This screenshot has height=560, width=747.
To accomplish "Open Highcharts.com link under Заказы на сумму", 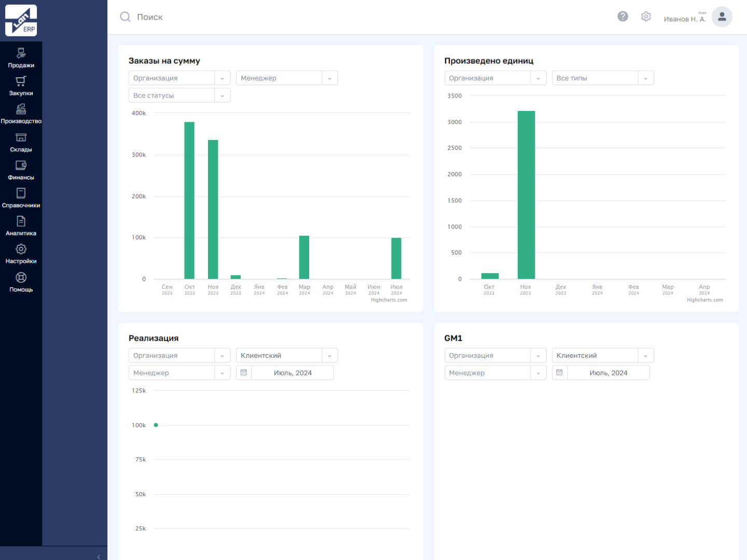I will (389, 300).
